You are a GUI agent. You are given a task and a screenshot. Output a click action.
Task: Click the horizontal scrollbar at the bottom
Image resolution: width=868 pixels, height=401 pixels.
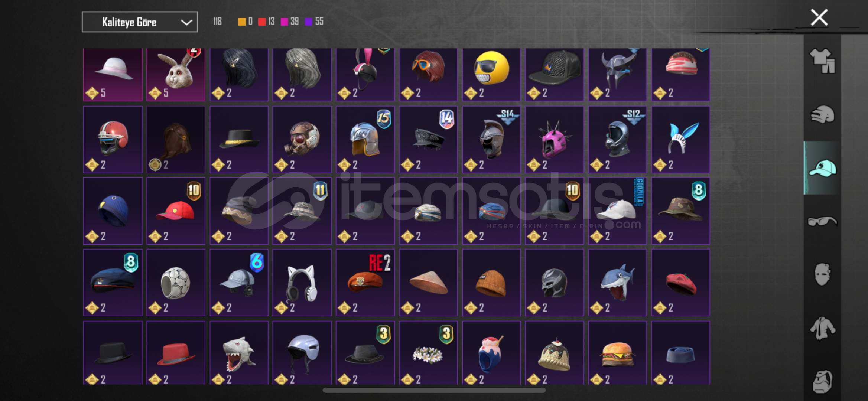pyautogui.click(x=434, y=390)
